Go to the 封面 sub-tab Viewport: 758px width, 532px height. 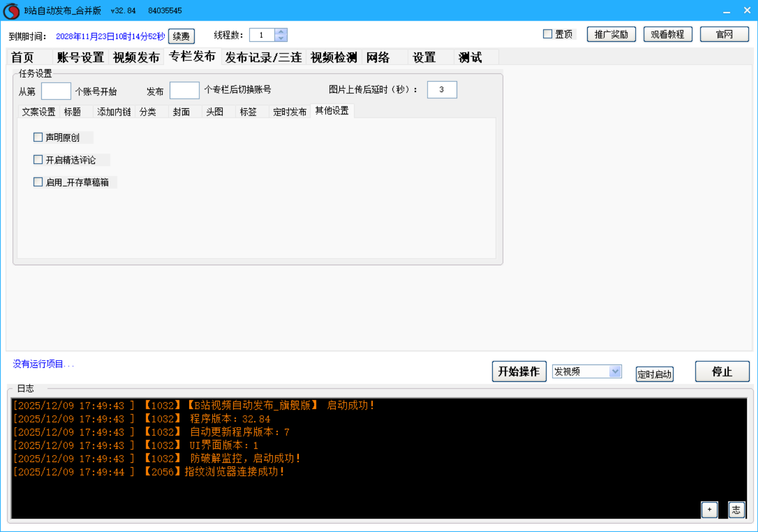click(x=181, y=112)
